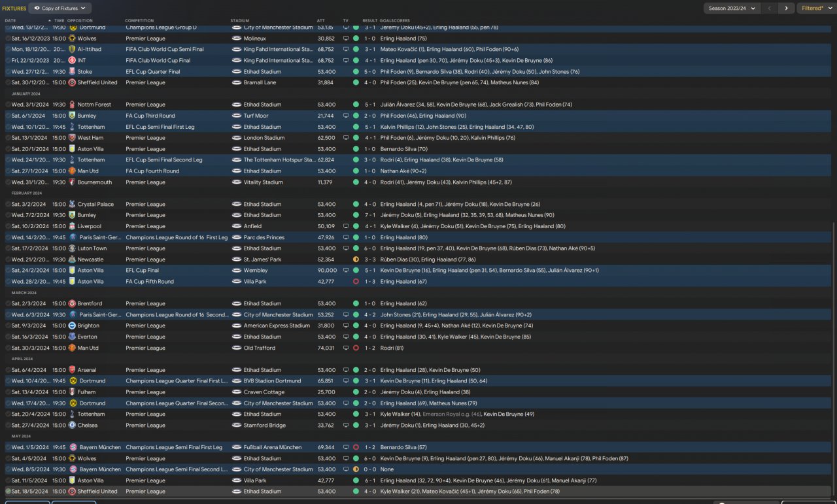
Task: Click the Crystal Palace club badge
Action: (72, 204)
